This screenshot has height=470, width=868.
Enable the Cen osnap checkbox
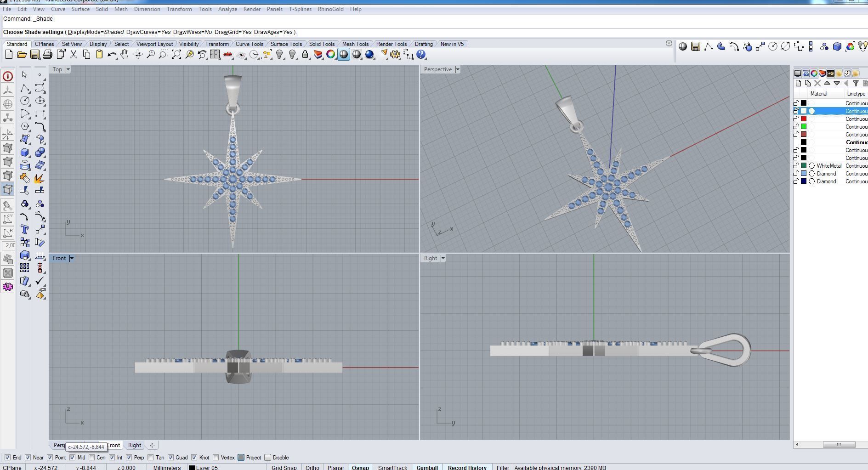click(x=92, y=458)
